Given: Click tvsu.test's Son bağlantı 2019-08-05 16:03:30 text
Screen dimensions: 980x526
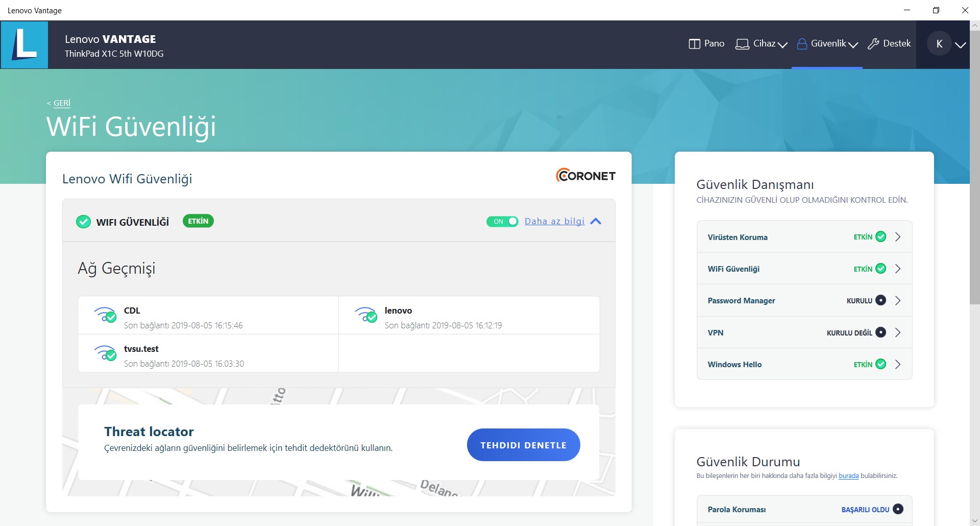Looking at the screenshot, I should click(x=184, y=364).
